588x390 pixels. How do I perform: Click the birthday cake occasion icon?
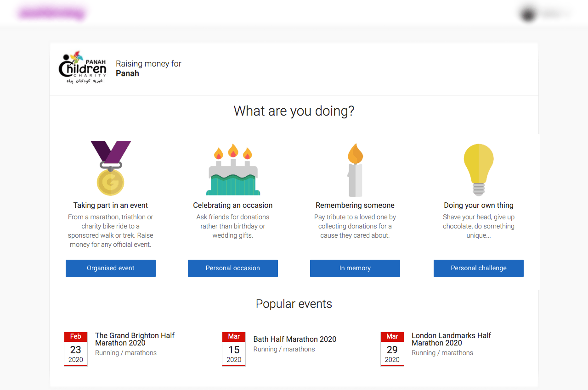click(x=232, y=170)
